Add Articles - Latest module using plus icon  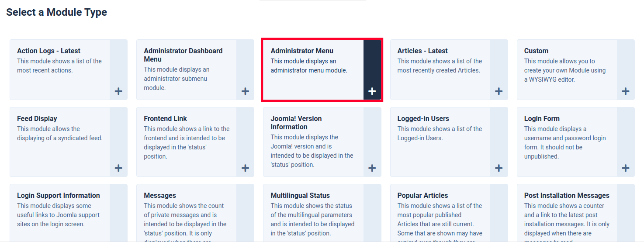(x=499, y=91)
